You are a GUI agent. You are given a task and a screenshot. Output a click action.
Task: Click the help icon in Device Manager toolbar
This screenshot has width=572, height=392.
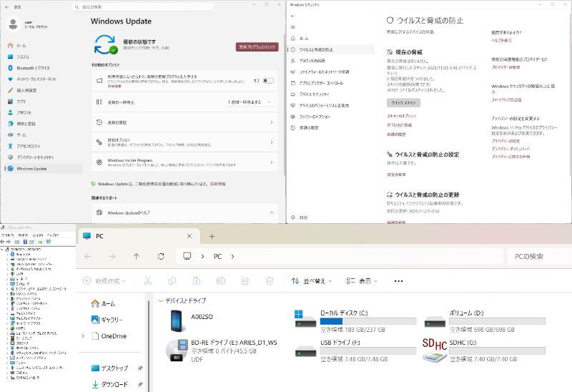pyautogui.click(x=25, y=242)
